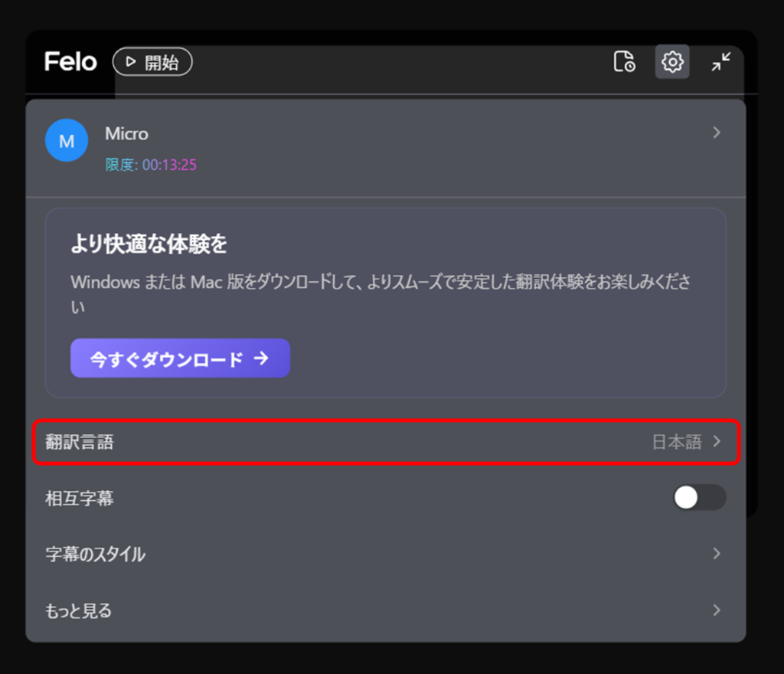
Task: Open the 字幕のスタイル menu item
Action: point(96,555)
